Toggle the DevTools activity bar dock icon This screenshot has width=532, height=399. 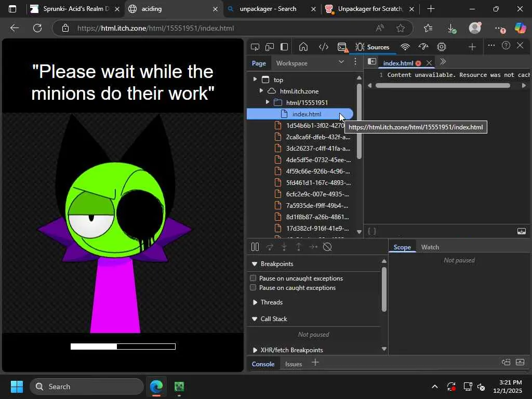click(284, 47)
